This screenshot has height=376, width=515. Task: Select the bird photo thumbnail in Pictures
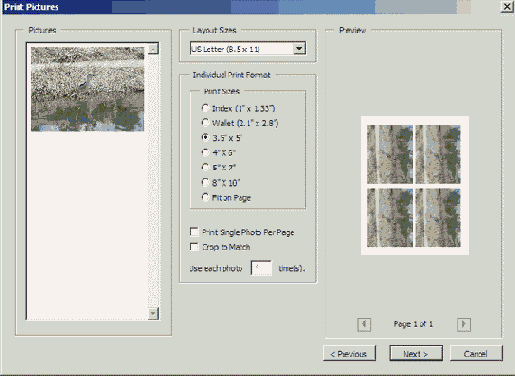point(88,89)
